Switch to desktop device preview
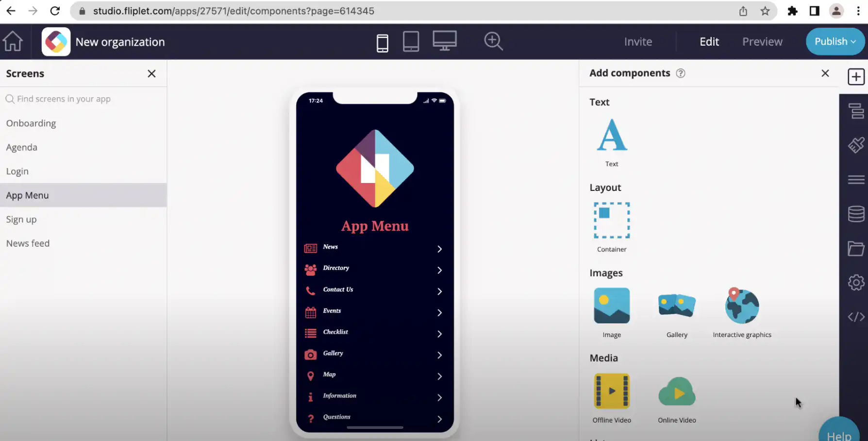 pyautogui.click(x=445, y=41)
